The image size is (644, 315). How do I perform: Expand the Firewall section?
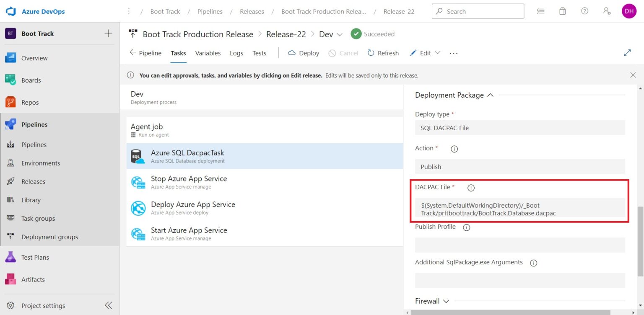[x=446, y=301]
